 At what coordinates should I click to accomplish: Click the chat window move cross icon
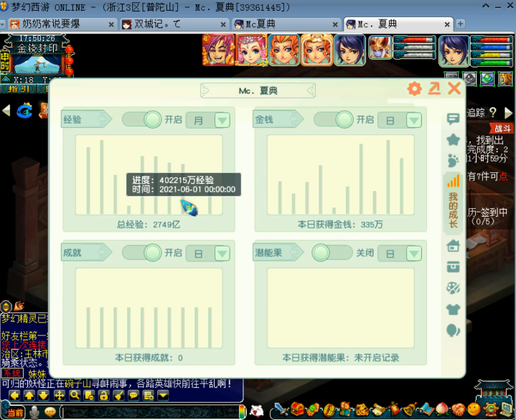click(60, 396)
